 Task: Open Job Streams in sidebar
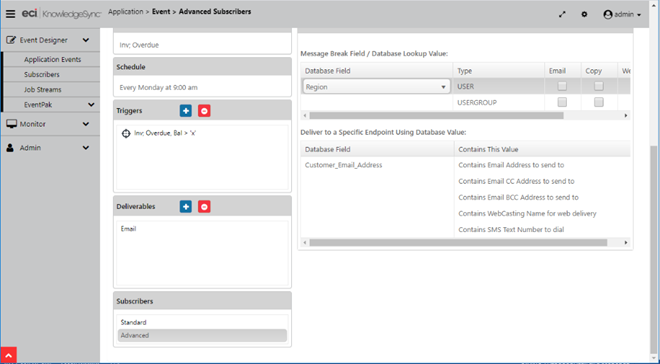coord(43,90)
